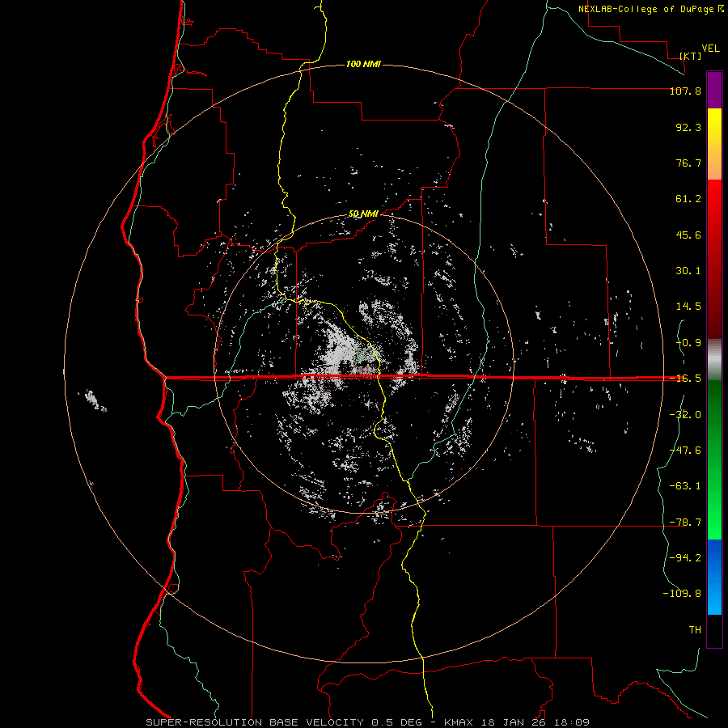Select the 92.3 velocity value
Viewport: 728px width, 728px height.
click(x=688, y=127)
